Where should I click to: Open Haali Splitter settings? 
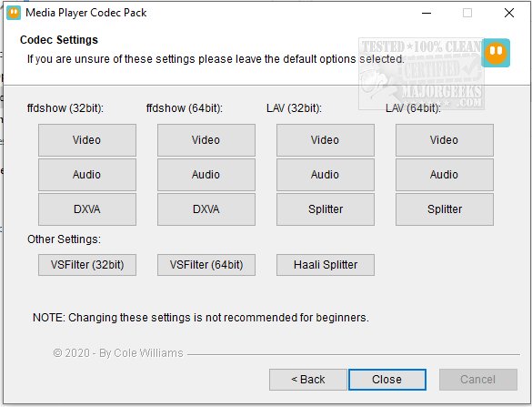tap(326, 265)
